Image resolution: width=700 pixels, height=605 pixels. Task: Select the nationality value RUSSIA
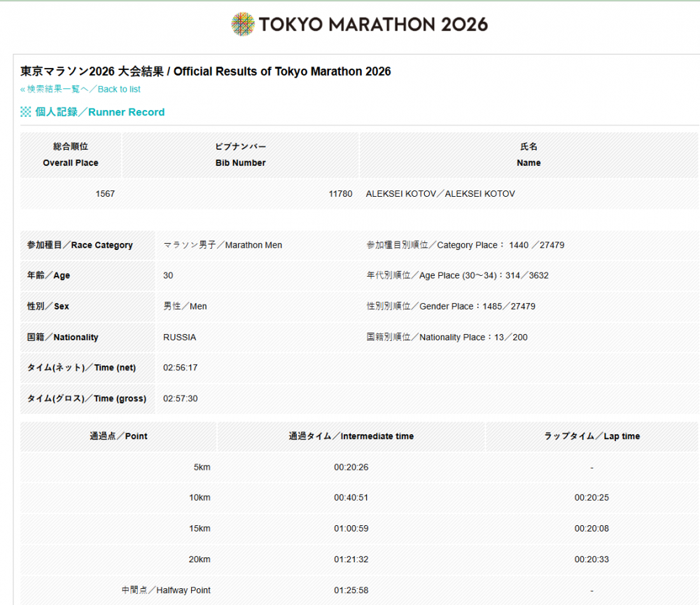179,338
